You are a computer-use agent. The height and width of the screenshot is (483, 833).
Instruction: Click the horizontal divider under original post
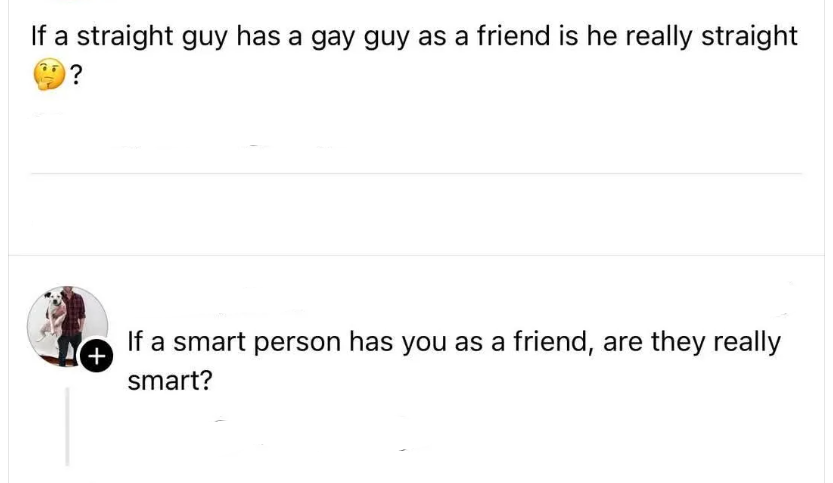tap(416, 173)
